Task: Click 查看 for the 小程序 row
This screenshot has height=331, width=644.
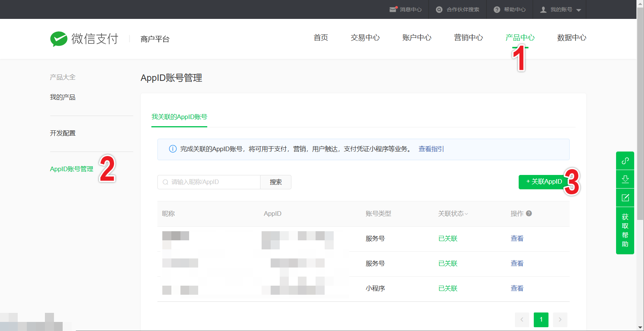Action: point(517,288)
